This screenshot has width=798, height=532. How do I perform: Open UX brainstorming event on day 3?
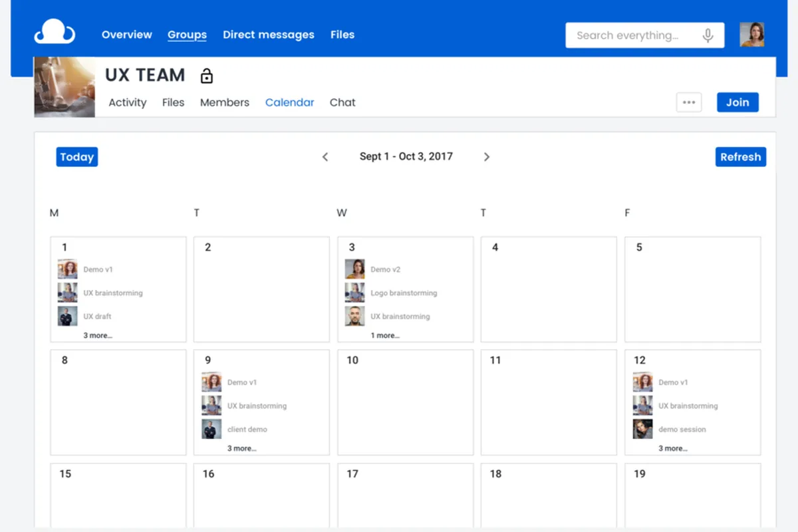(x=400, y=317)
